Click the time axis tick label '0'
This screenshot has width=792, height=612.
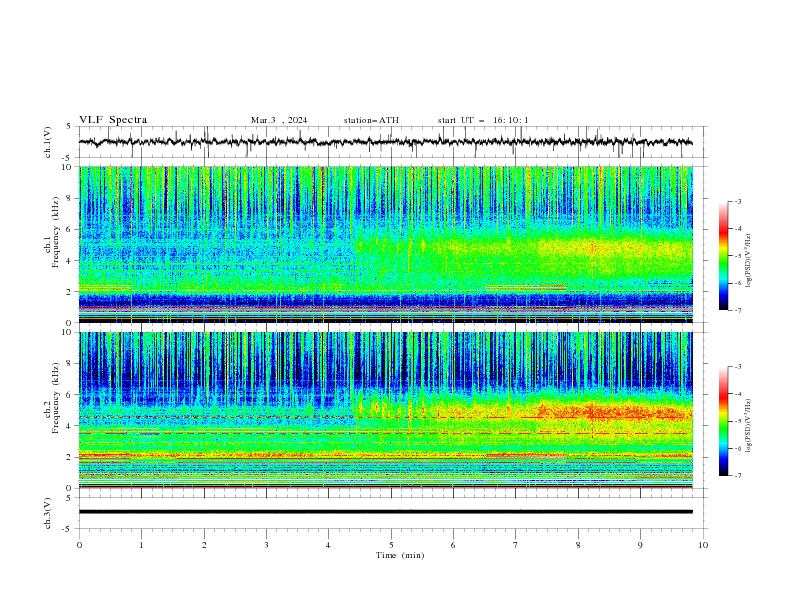click(79, 545)
